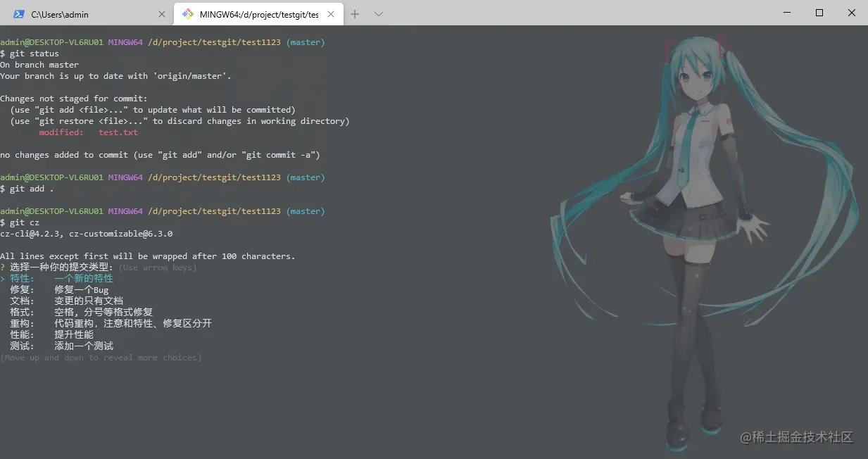Open a new terminal tab with plus button

(x=355, y=14)
